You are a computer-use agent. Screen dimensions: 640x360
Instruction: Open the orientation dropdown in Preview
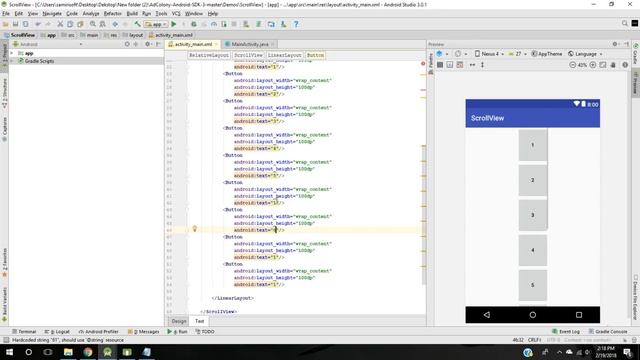tap(460, 54)
